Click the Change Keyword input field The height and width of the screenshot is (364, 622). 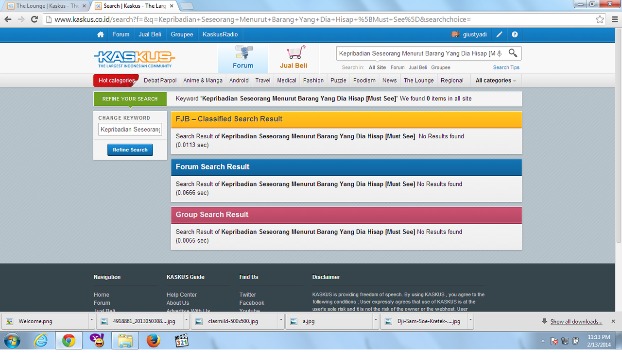click(130, 130)
